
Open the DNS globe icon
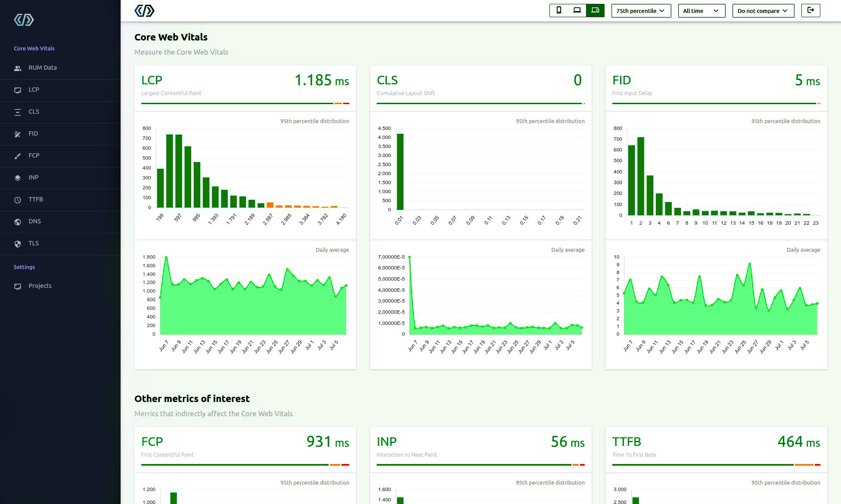[x=17, y=222]
